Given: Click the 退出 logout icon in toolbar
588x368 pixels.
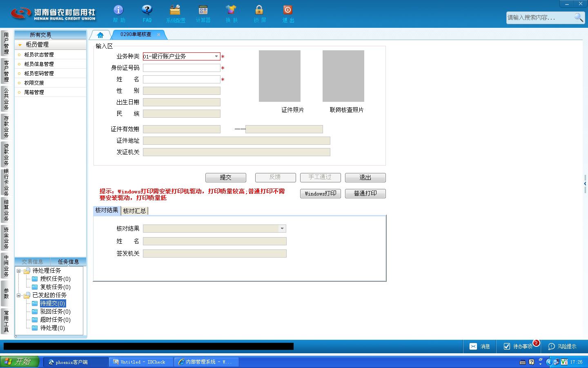Looking at the screenshot, I should click(288, 13).
